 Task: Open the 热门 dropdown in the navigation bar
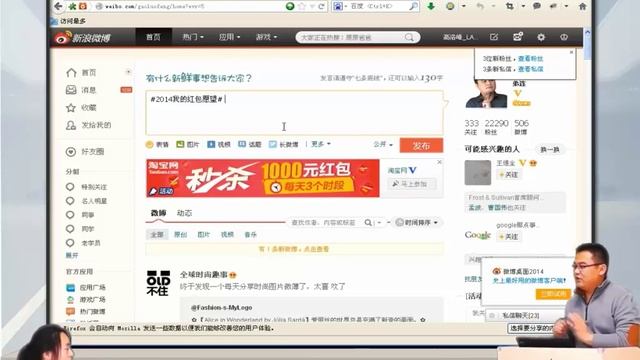click(x=193, y=37)
